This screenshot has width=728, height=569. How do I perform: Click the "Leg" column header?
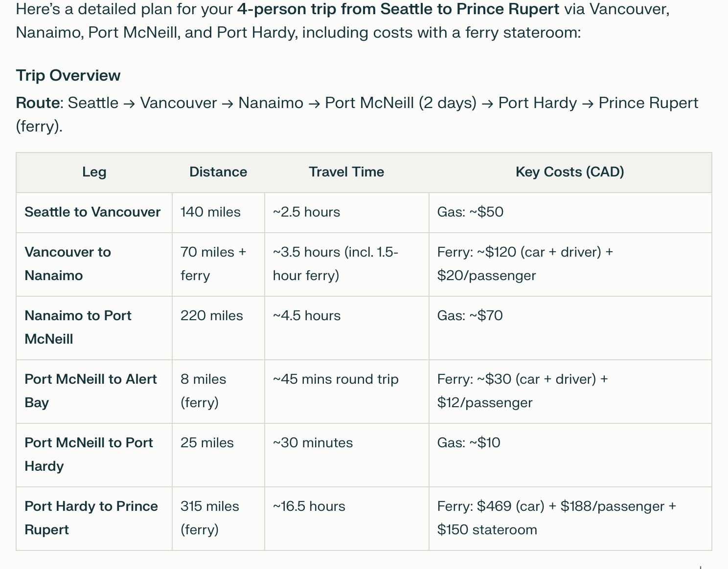pyautogui.click(x=94, y=172)
